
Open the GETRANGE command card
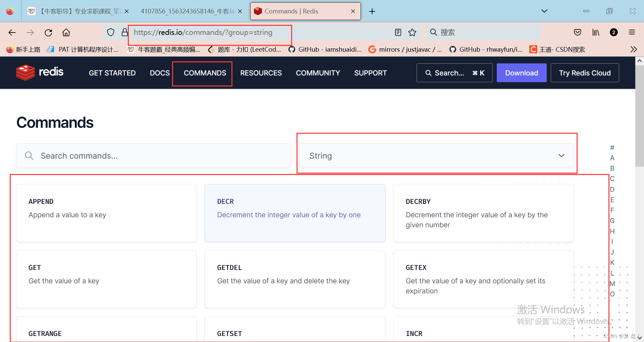(106, 329)
